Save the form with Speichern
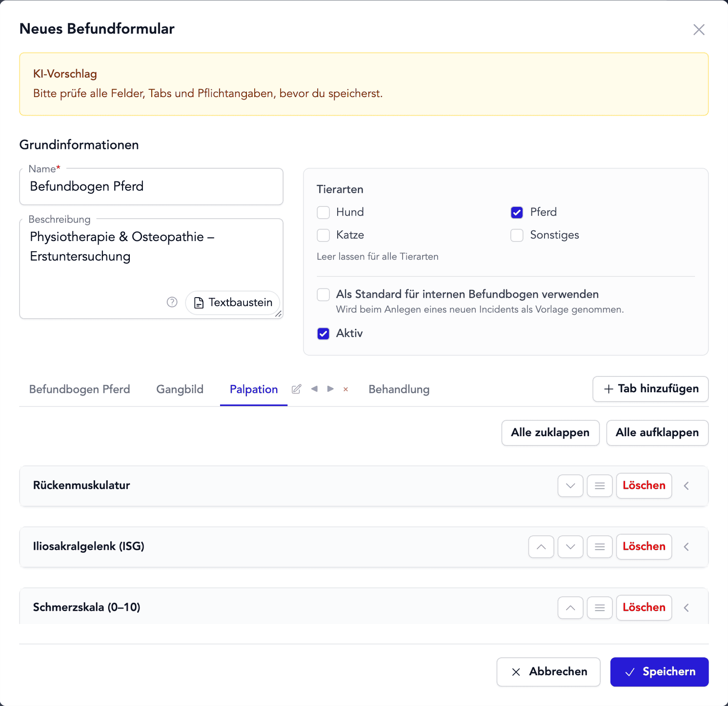The image size is (728, 706). point(659,672)
